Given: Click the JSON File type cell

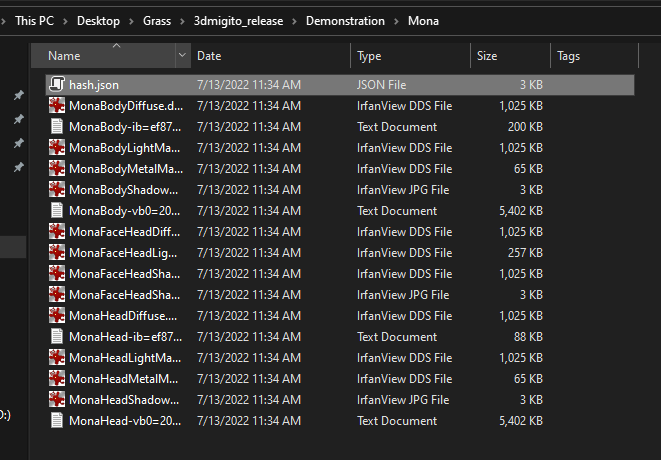Looking at the screenshot, I should coord(382,85).
